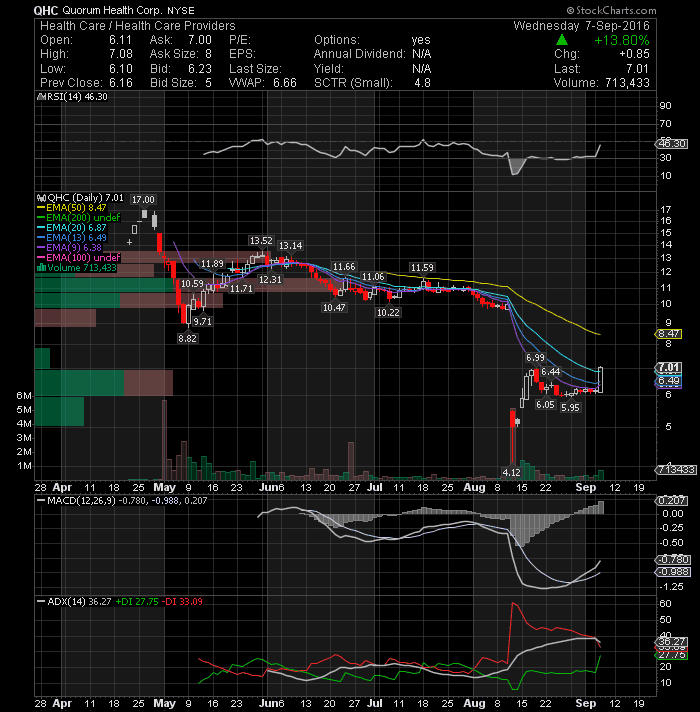
Task: Click the -0.988 MACD signal axis tag
Action: [672, 571]
